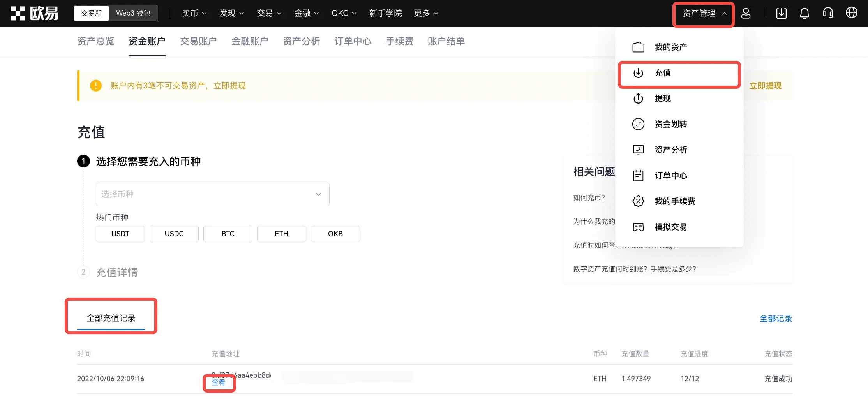Click the headset customer support icon
Image resolution: width=868 pixels, height=405 pixels.
[828, 13]
